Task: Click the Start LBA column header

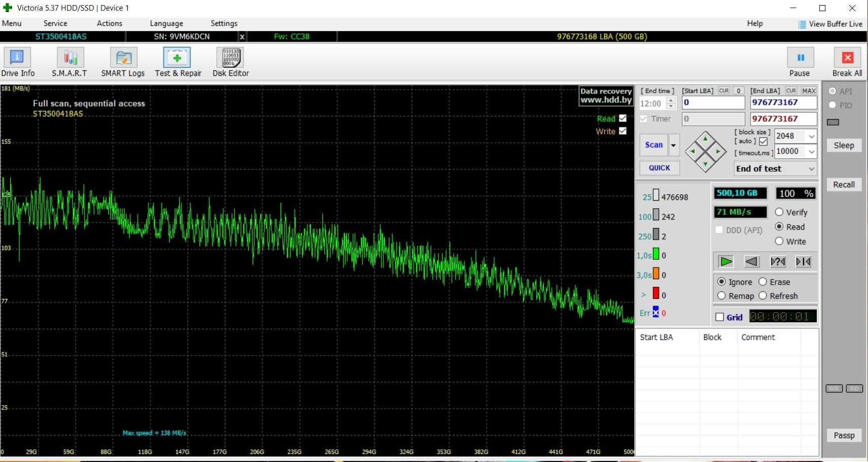Action: pyautogui.click(x=667, y=337)
